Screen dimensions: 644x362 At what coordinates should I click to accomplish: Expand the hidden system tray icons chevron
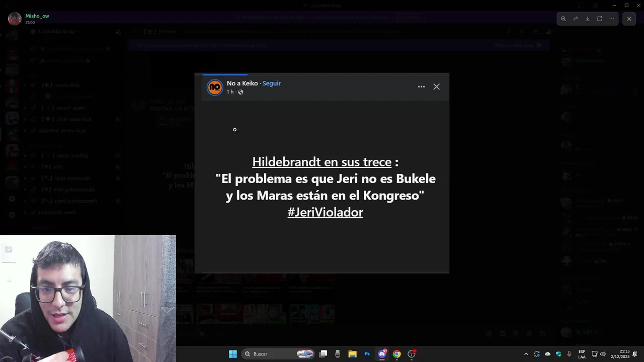point(526,354)
